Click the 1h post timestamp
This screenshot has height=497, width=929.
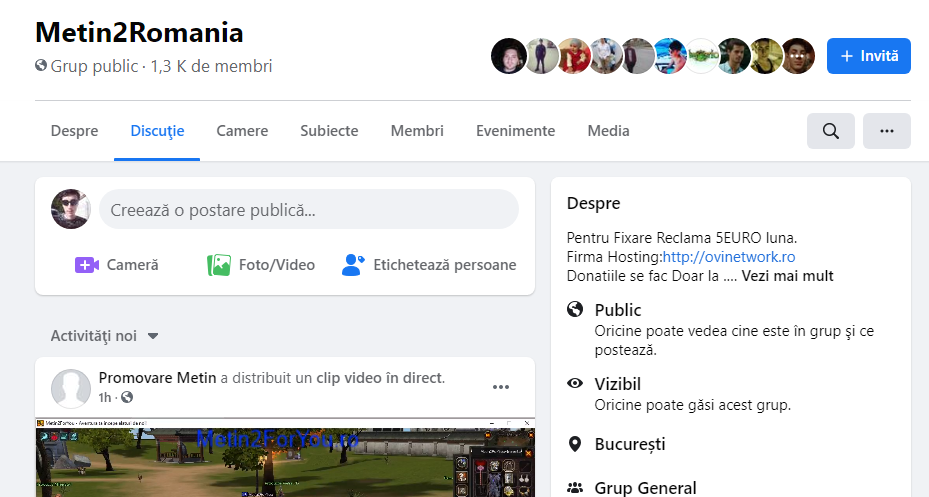[x=105, y=397]
